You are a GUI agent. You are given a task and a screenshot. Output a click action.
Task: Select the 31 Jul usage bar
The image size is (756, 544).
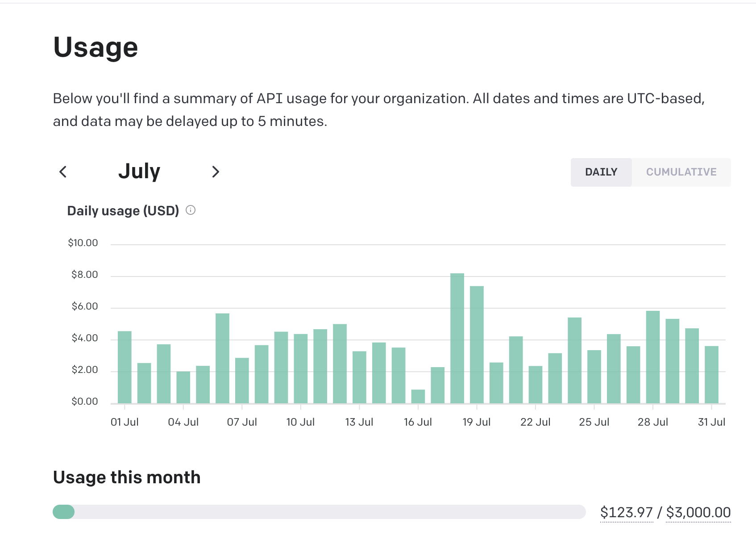point(711,375)
